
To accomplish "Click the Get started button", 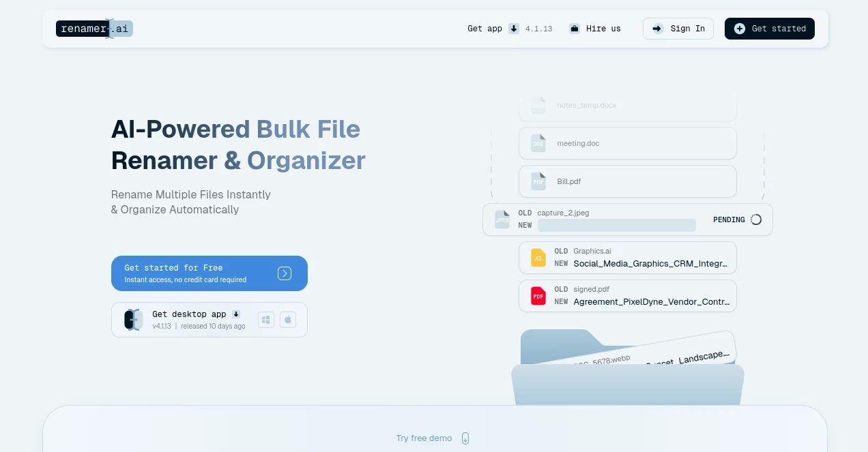I will 770,29.
